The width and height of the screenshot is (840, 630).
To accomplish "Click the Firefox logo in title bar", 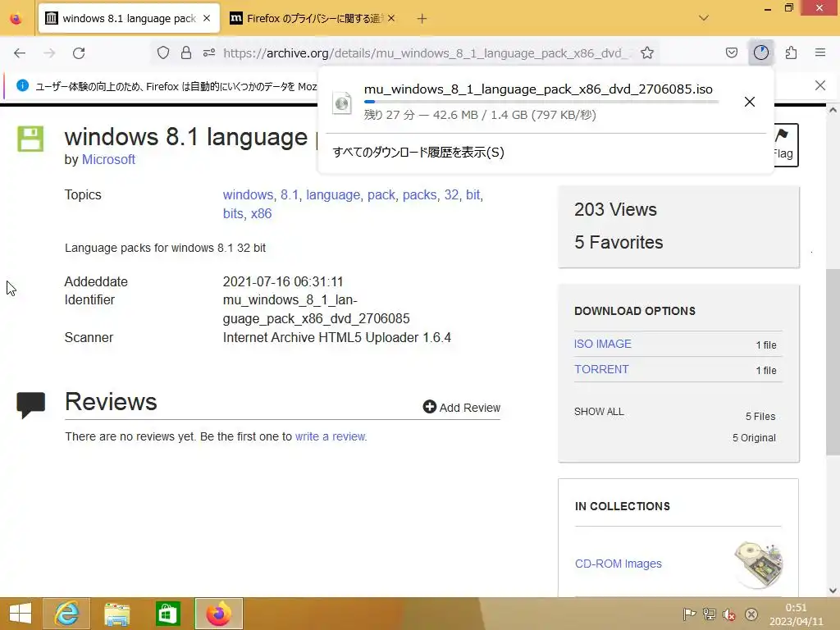I will (x=16, y=18).
